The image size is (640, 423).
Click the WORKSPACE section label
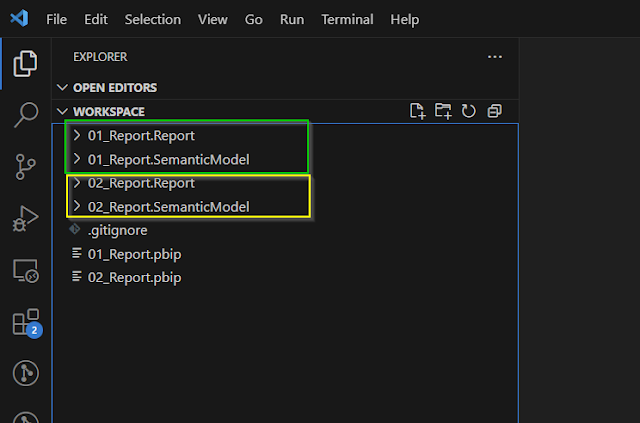109,111
